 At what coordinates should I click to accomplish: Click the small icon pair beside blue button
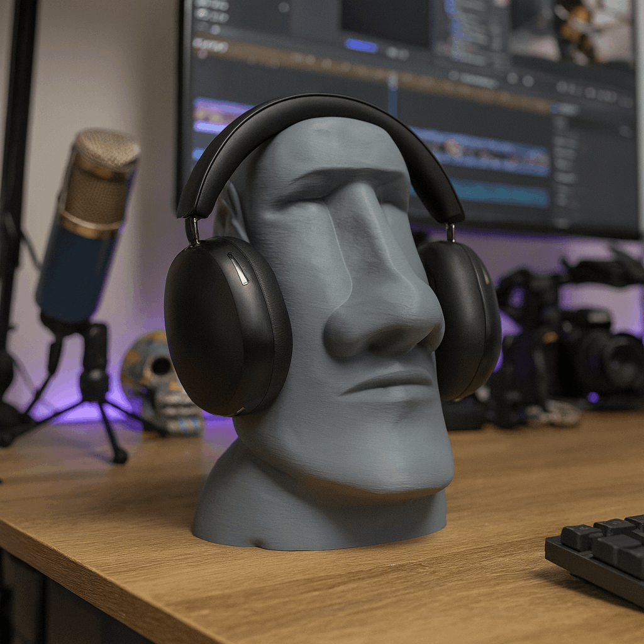click(x=397, y=53)
